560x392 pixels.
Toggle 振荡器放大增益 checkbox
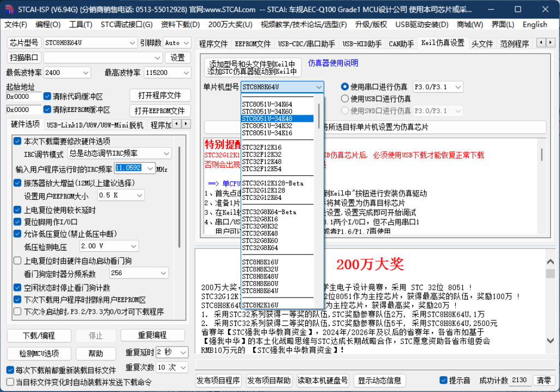pos(17,183)
